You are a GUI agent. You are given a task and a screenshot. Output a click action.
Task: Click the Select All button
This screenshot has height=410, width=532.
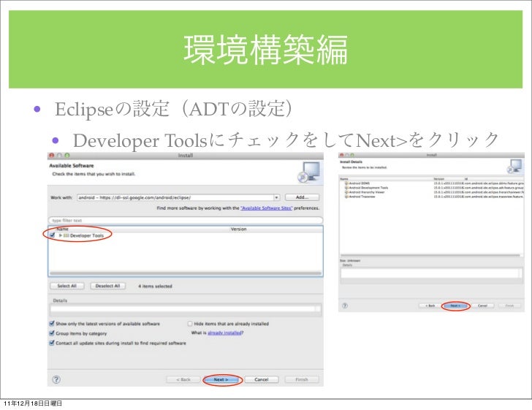(x=66, y=286)
